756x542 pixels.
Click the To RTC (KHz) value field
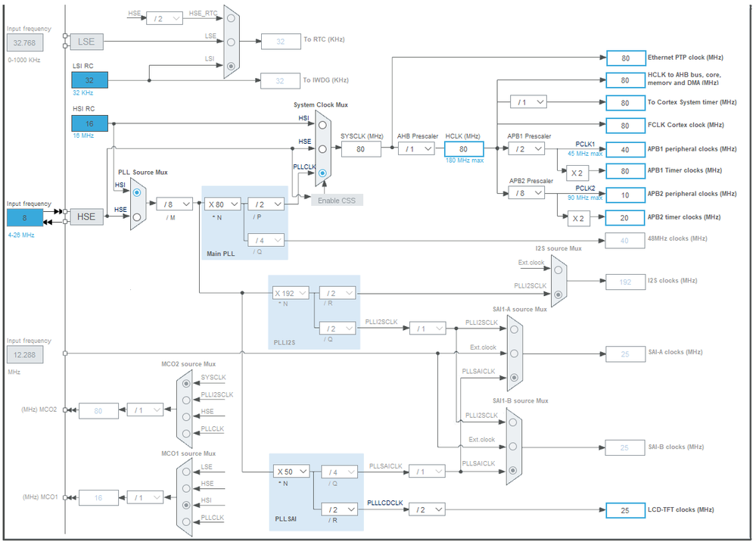tap(281, 42)
